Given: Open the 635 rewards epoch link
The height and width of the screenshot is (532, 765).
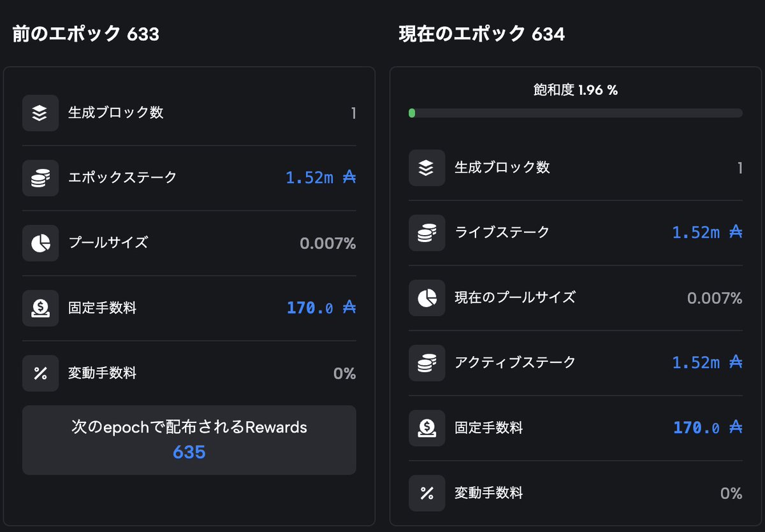Looking at the screenshot, I should point(189,452).
